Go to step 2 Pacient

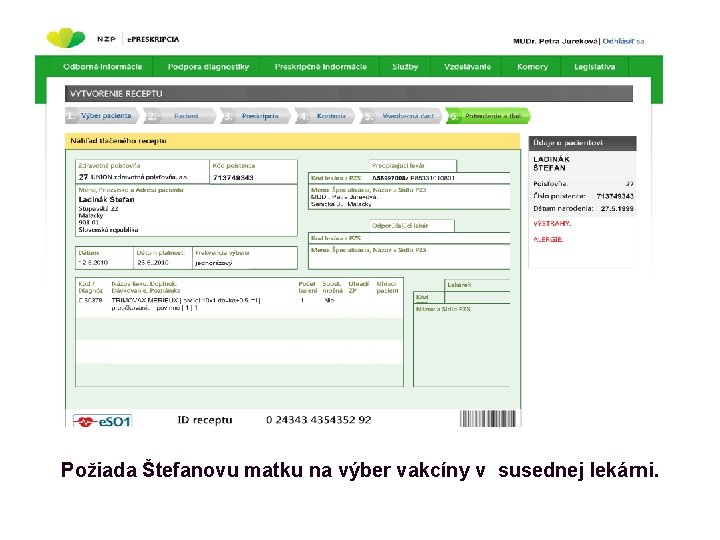pyautogui.click(x=180, y=116)
